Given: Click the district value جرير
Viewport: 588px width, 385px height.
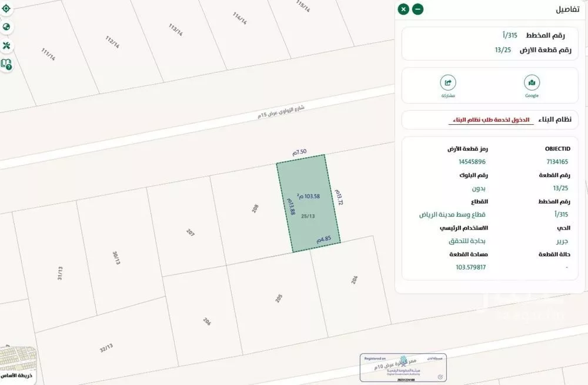Looking at the screenshot, I should click(x=562, y=241).
